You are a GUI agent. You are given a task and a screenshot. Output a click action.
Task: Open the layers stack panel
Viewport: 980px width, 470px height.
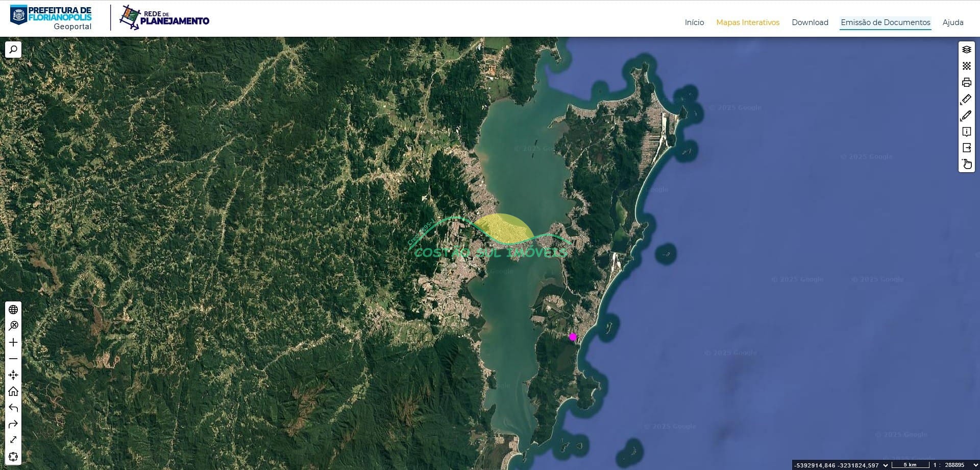pyautogui.click(x=966, y=50)
